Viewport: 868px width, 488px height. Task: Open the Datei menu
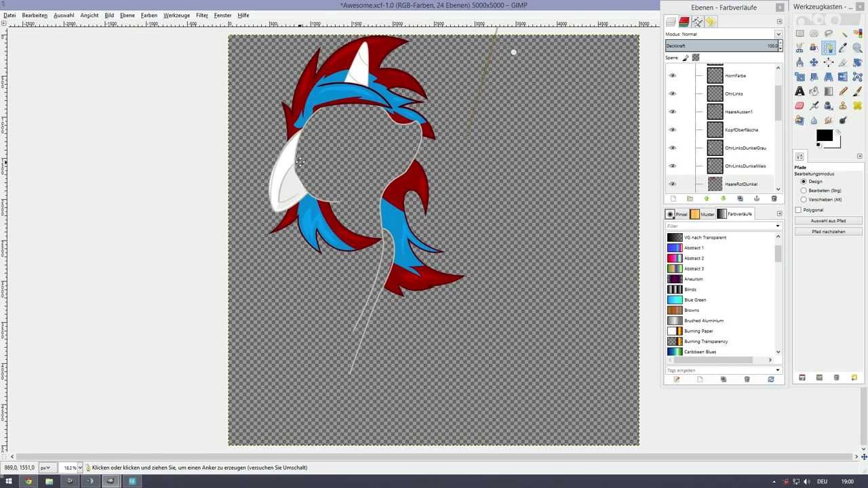click(9, 15)
